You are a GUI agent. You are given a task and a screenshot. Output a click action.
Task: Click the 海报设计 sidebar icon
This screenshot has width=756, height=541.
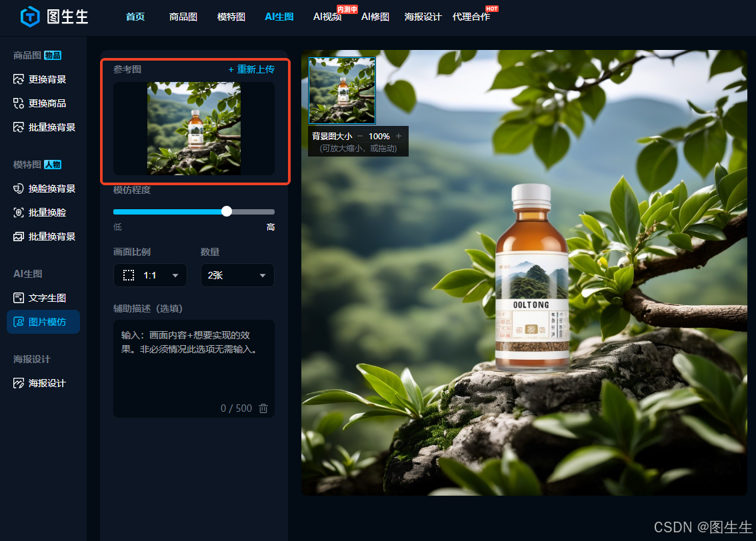(18, 383)
